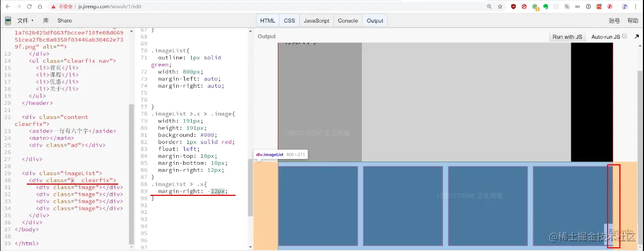Image resolution: width=644 pixels, height=251 pixels.
Task: Open the Evernote green elephant extension
Action: click(x=546, y=6)
